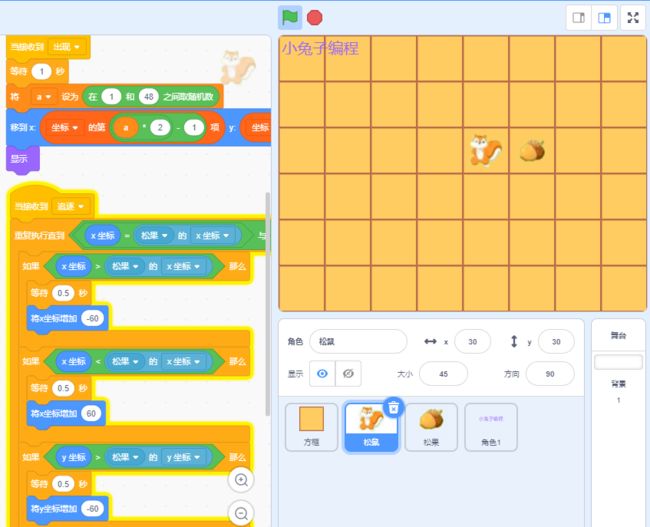The image size is (650, 527).
Task: Select the 方框 sprite thumbnail
Action: click(311, 427)
